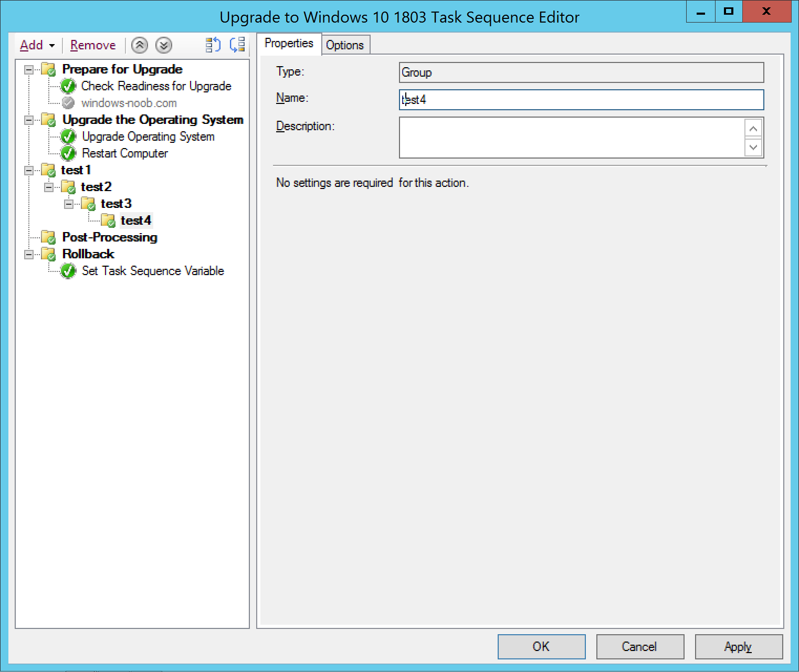The width and height of the screenshot is (799, 672).
Task: Click the Post-Processing folder icon
Action: coord(48,237)
